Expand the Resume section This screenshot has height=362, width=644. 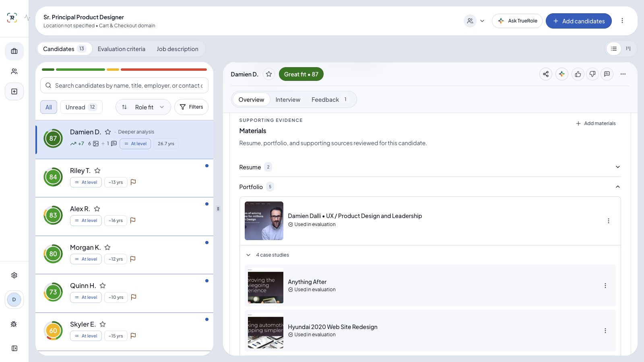[430, 167]
